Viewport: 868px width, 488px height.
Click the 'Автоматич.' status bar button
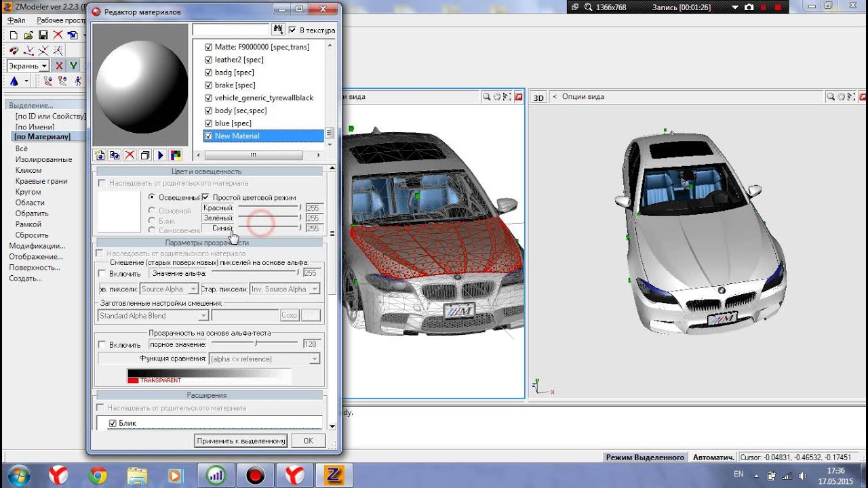coord(713,457)
